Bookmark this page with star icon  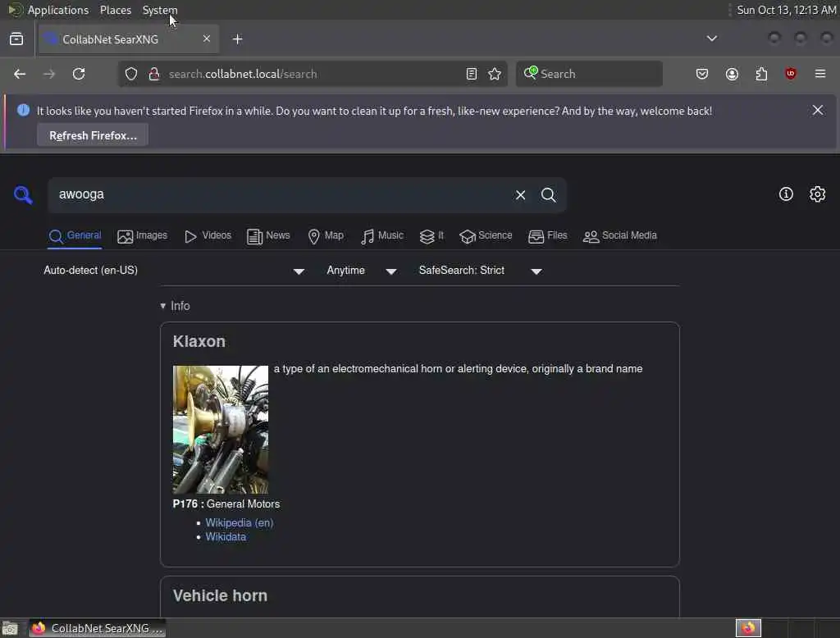click(x=495, y=74)
